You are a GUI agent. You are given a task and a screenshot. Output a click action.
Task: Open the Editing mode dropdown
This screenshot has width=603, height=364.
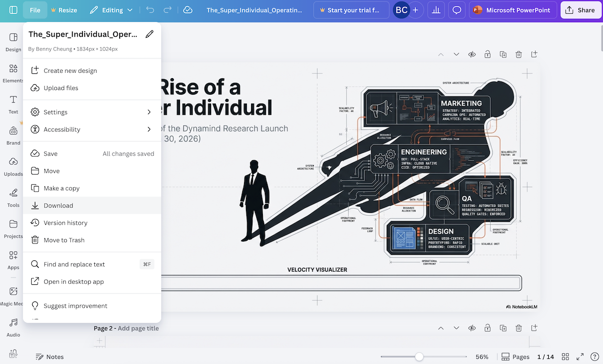(112, 10)
